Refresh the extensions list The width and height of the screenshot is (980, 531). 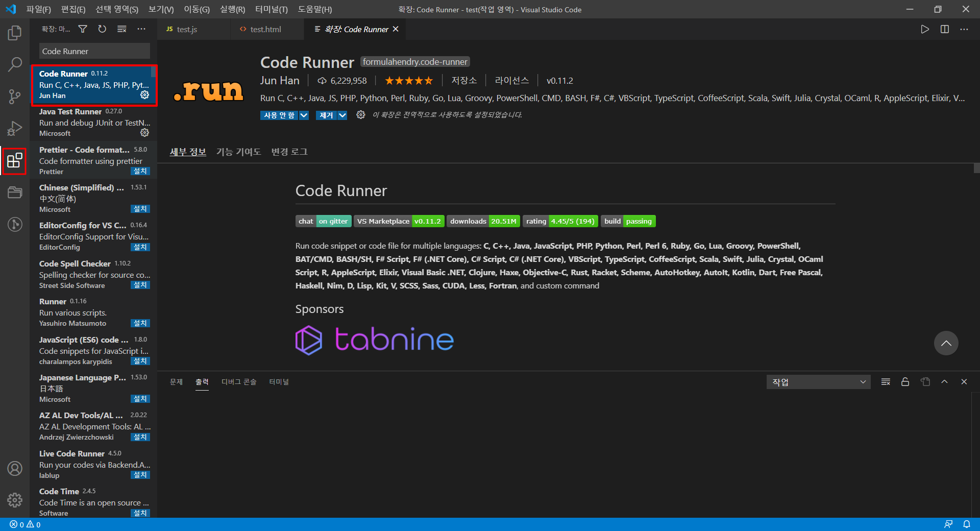click(102, 29)
